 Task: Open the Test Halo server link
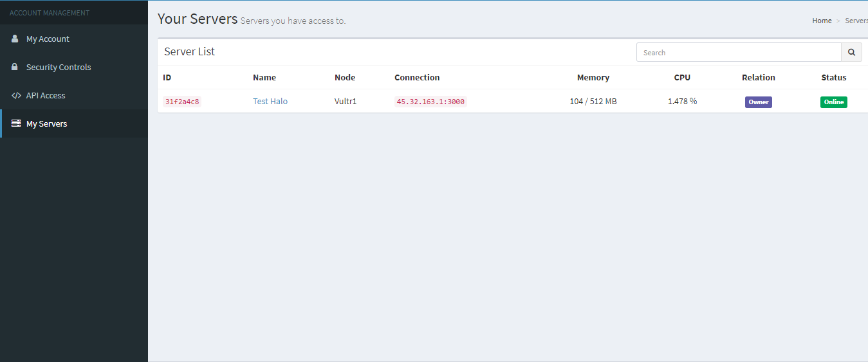pos(270,102)
